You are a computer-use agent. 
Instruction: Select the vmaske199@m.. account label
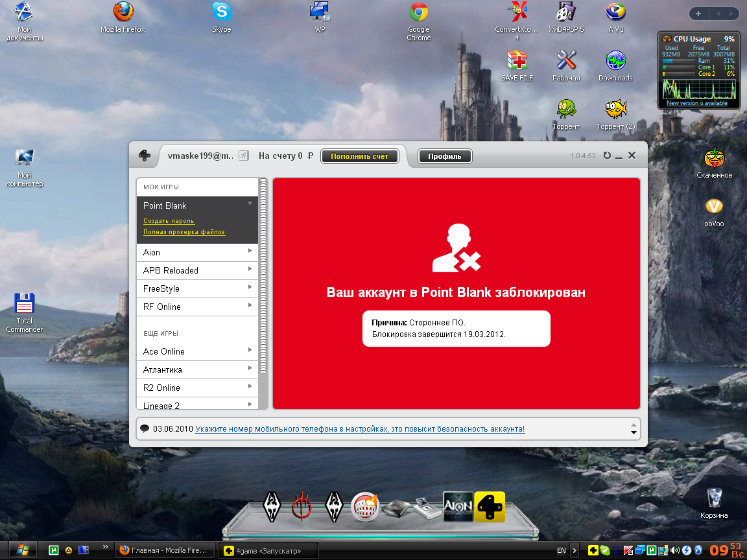click(200, 156)
